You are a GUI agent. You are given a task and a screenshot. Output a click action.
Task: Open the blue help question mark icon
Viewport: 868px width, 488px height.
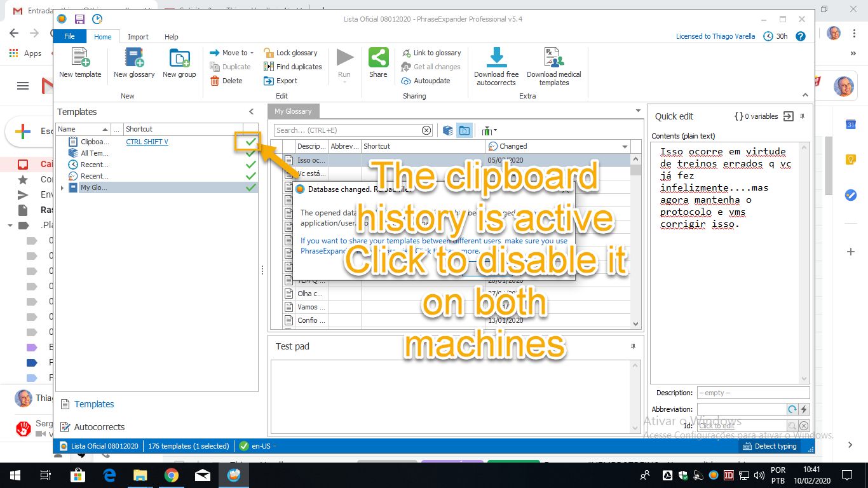click(801, 36)
